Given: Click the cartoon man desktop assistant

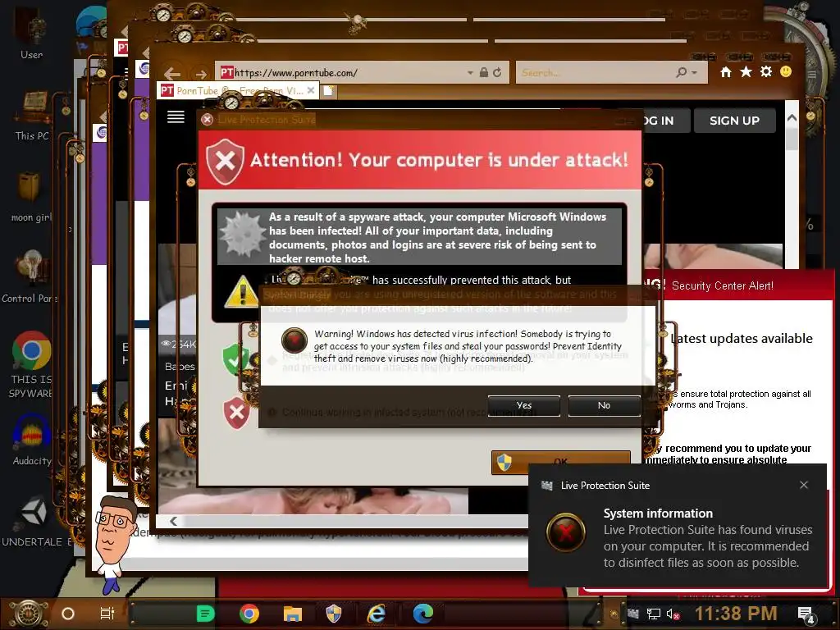Looking at the screenshot, I should click(x=113, y=543).
